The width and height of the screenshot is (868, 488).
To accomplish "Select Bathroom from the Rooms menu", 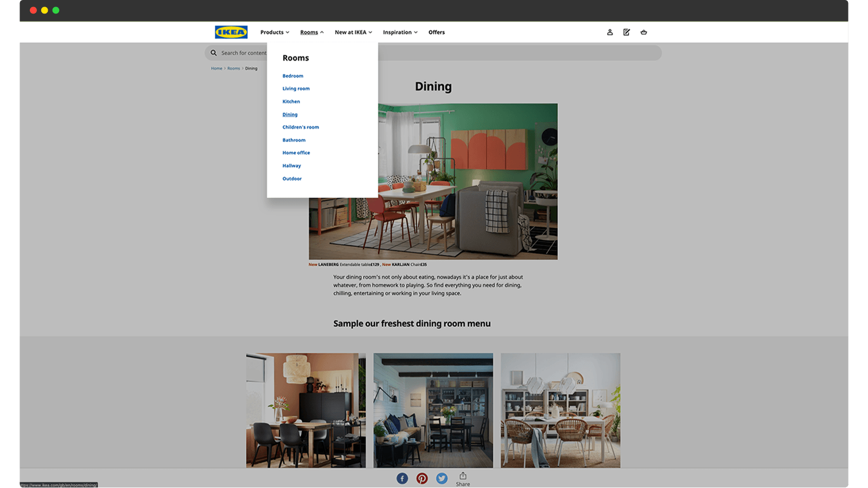I will tap(294, 140).
